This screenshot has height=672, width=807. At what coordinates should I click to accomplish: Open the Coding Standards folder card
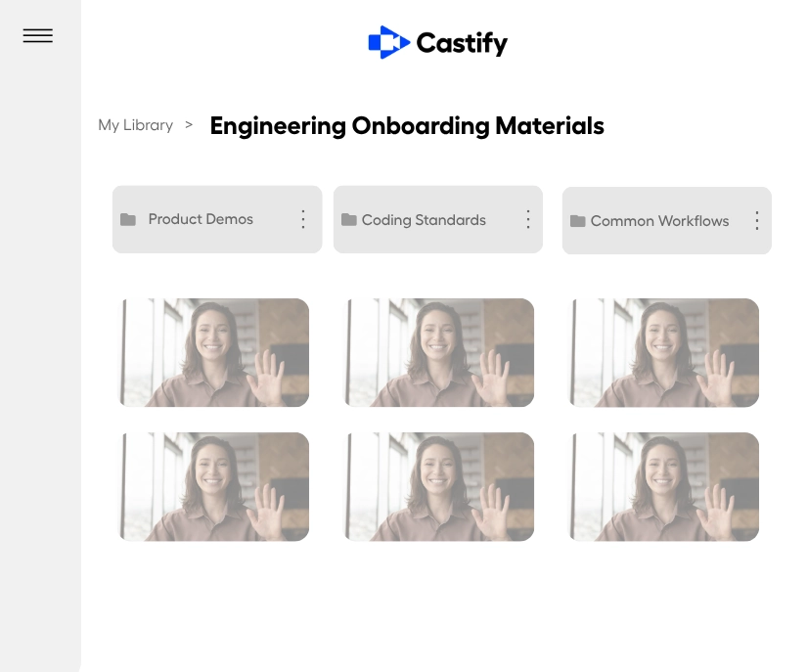point(424,220)
